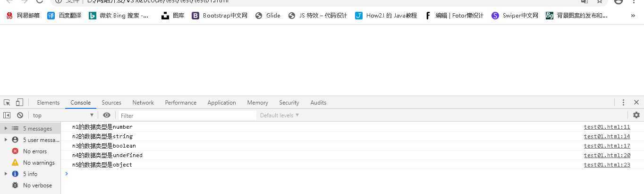Open source link test01.html:11
Image resolution: width=644 pixels, height=194 pixels.
607,127
